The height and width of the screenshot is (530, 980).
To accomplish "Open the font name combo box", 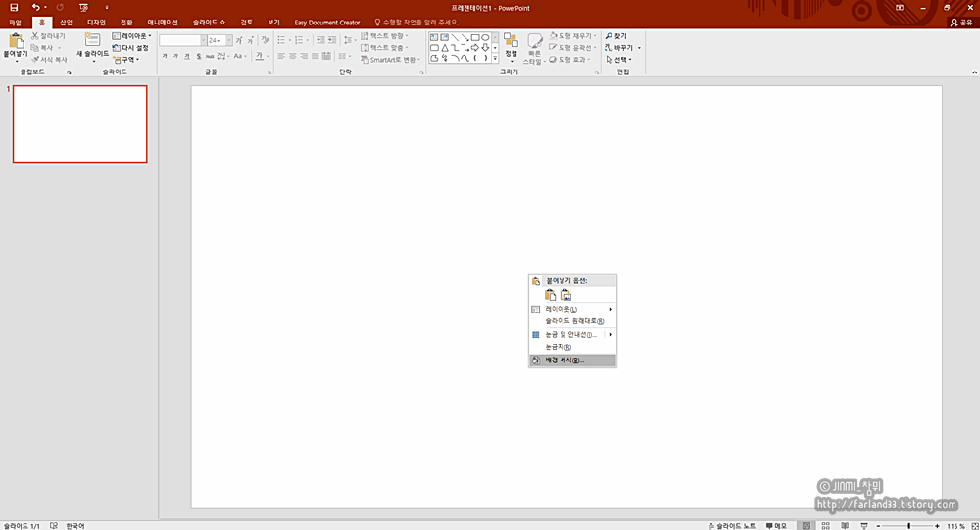I will tap(182, 40).
